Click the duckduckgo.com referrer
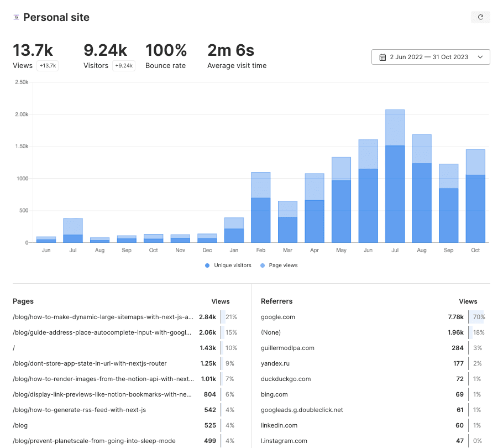Screen dimensions: 503x448 coord(286,379)
